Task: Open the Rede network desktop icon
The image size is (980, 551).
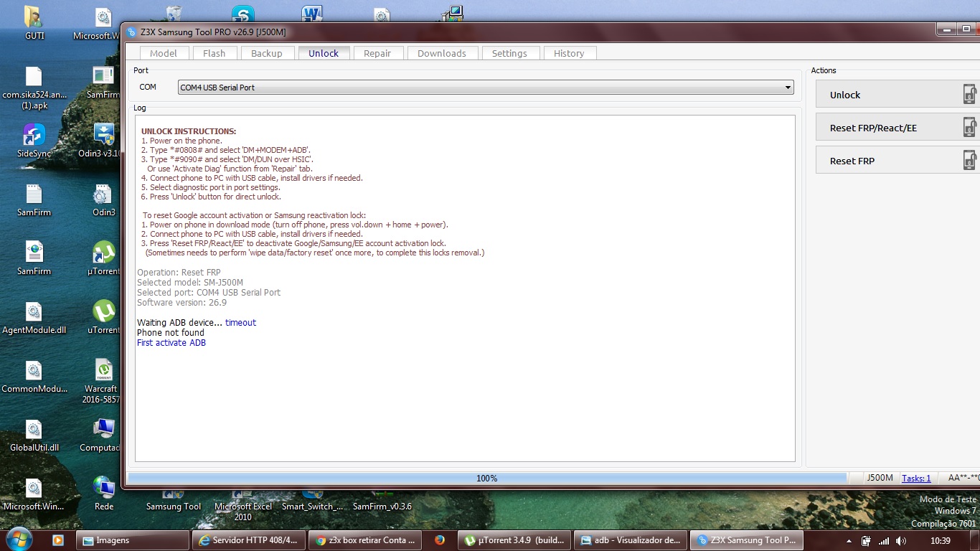Action: pos(104,494)
